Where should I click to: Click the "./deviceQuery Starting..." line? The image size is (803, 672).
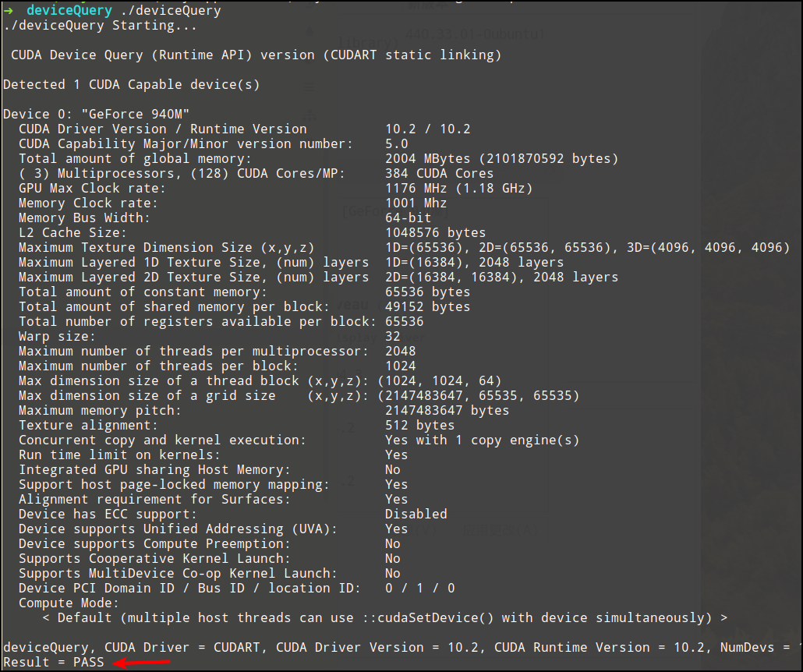pos(100,25)
